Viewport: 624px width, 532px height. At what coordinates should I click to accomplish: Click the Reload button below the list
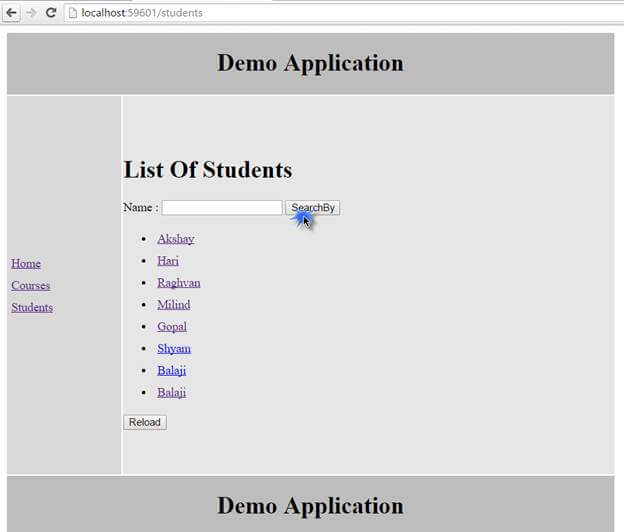(145, 422)
